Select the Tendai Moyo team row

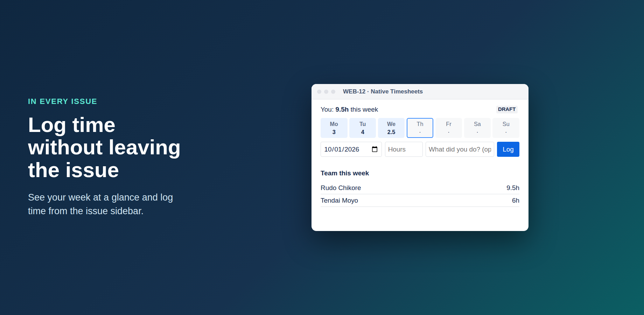pyautogui.click(x=420, y=201)
